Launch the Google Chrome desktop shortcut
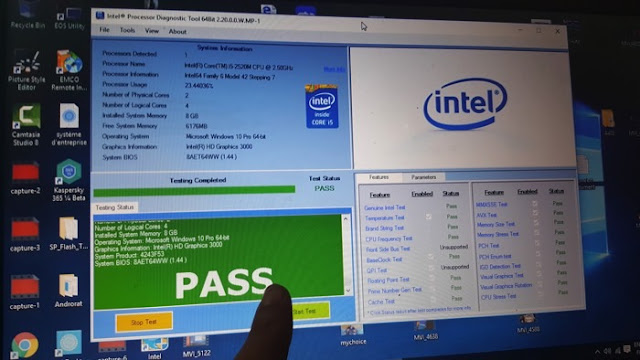Viewport: 640px width, 360px height. (25, 345)
